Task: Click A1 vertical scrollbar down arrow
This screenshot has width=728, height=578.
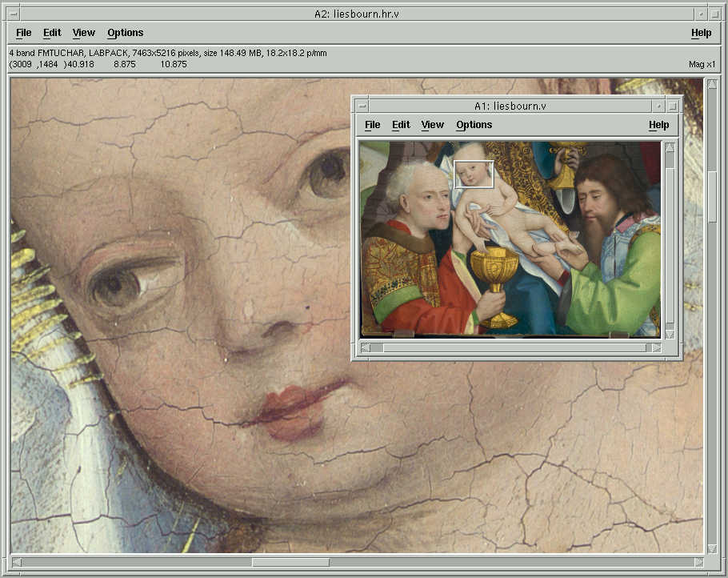Action: pyautogui.click(x=670, y=334)
